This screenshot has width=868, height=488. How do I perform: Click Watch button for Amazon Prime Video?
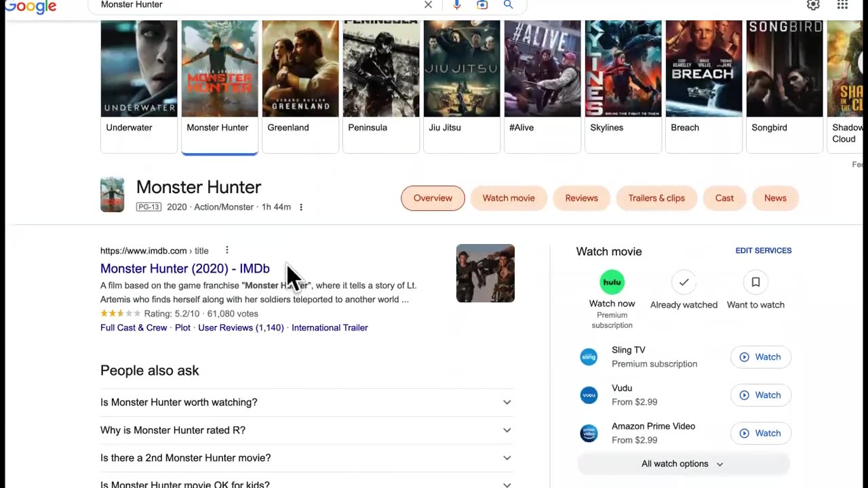point(761,433)
